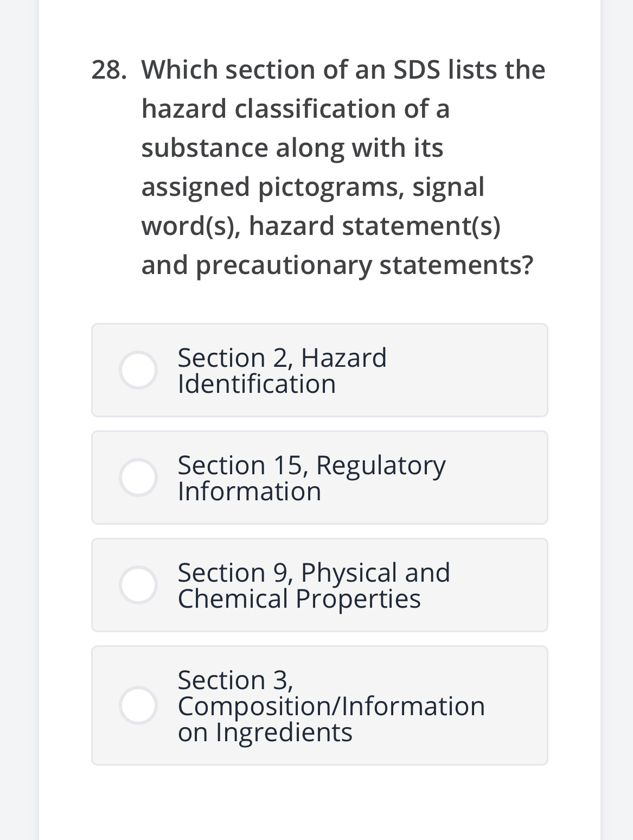Click the text 'Chemical Properties'
The width and height of the screenshot is (633, 840).
click(x=298, y=598)
